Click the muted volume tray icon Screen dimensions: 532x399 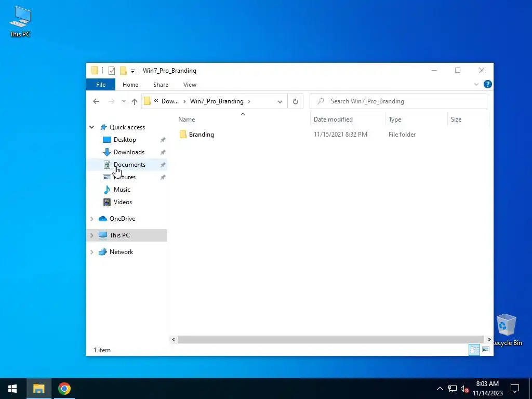tap(465, 389)
